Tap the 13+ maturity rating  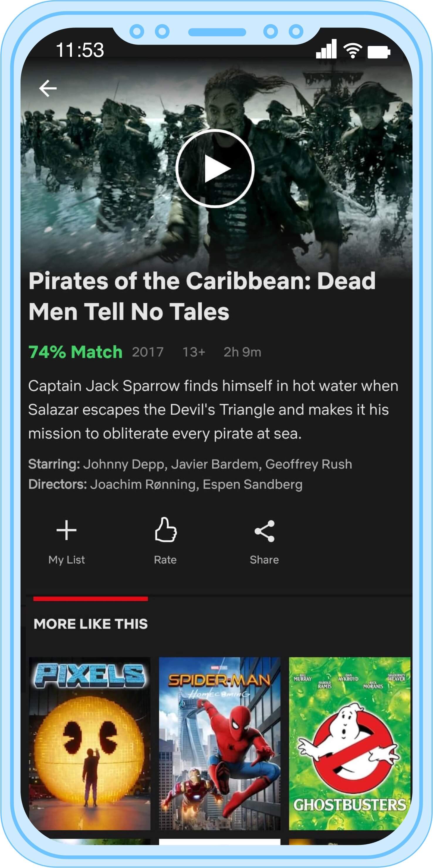pos(194,352)
